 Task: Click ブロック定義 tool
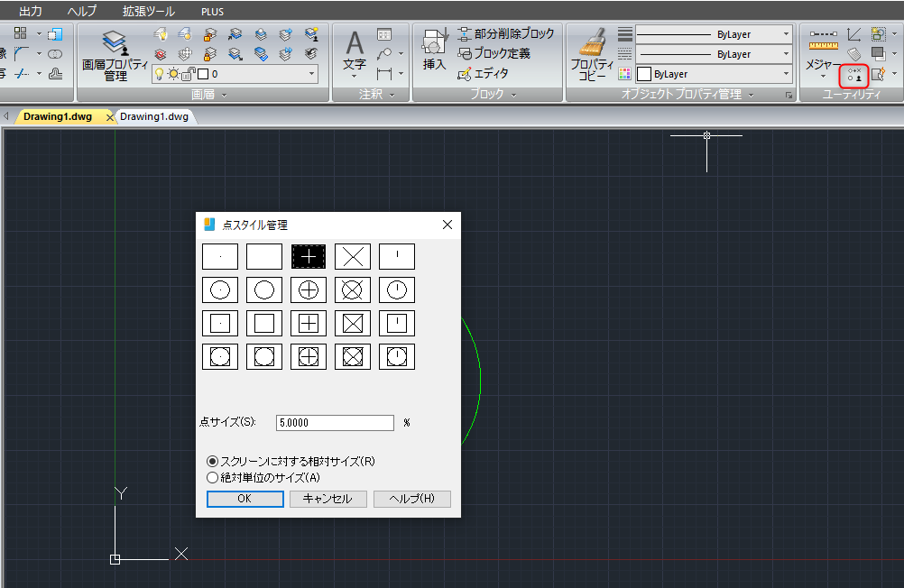(x=494, y=53)
